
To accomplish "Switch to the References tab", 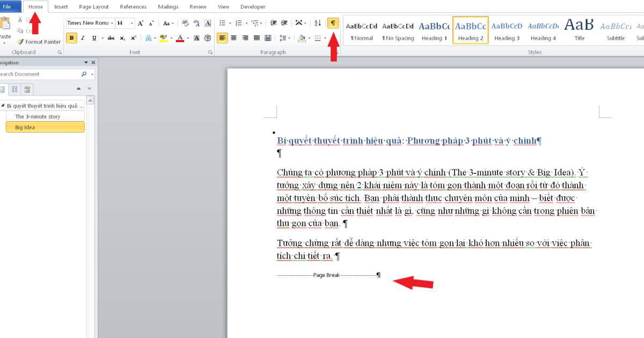I will pos(133,7).
